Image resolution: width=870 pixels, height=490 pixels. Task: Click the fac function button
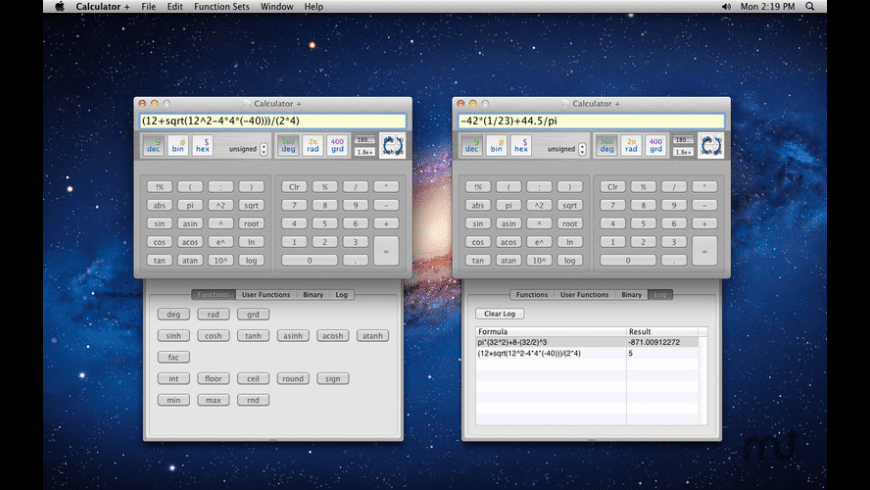(x=174, y=357)
